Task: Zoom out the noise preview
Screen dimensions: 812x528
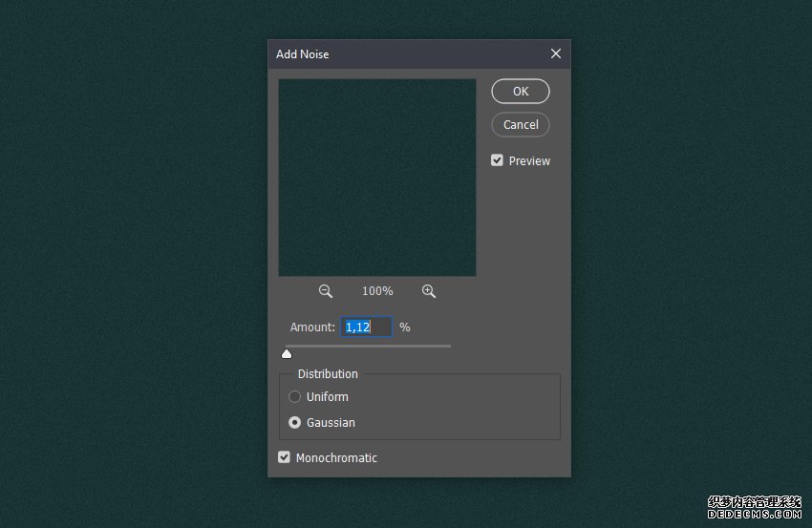Action: click(x=325, y=291)
